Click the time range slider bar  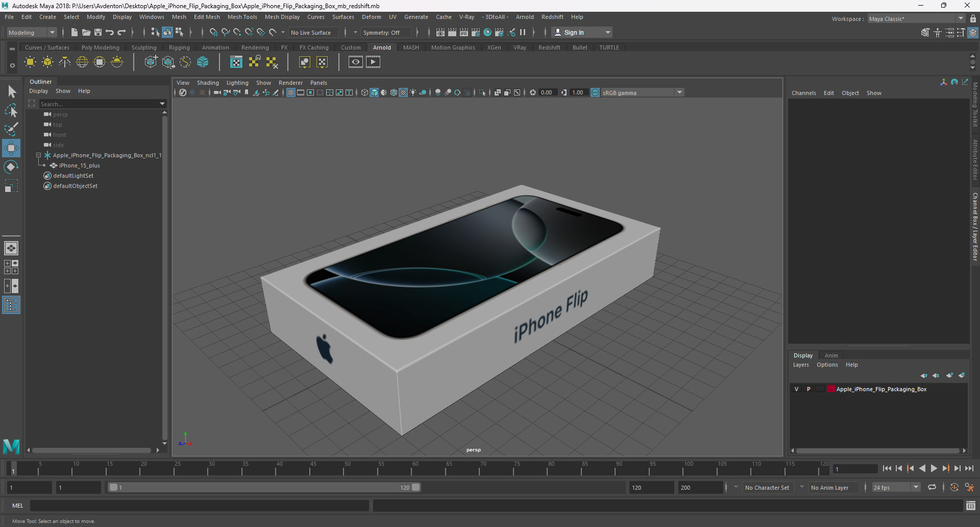pyautogui.click(x=265, y=488)
